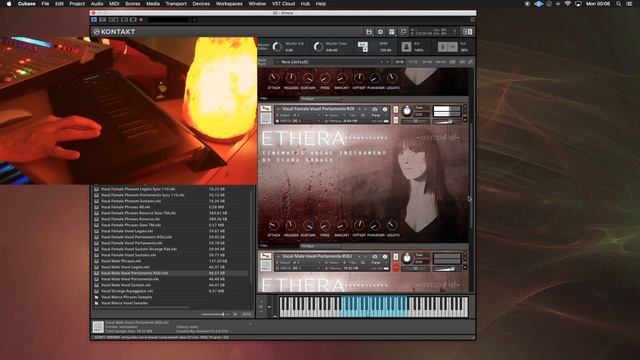Click AirPlay display icon in menu bar
This screenshot has height=360, width=640.
click(578, 4)
